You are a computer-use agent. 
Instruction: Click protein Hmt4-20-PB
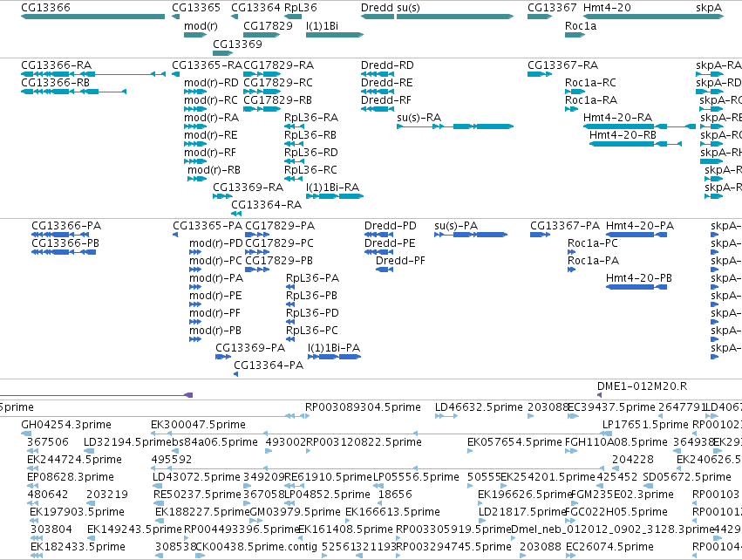[x=636, y=287]
